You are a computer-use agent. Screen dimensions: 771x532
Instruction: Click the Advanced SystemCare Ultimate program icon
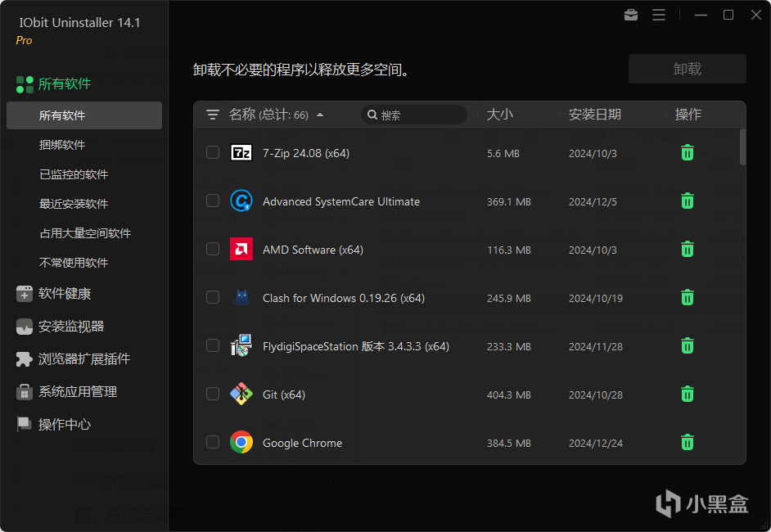tap(241, 201)
